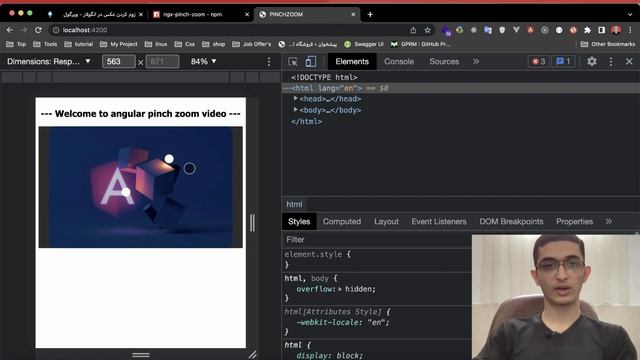Switch to the Sources panel
This screenshot has width=640, height=360.
[x=444, y=62]
